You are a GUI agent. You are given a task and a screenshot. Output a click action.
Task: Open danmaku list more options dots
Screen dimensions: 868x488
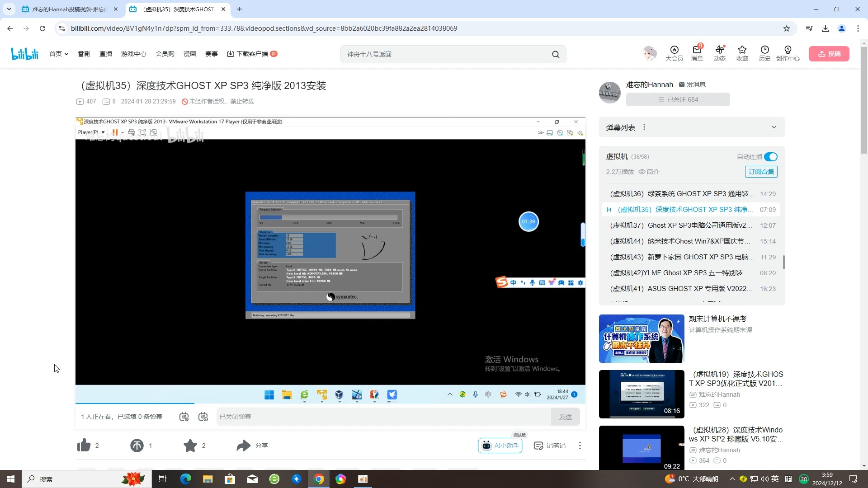coord(644,127)
